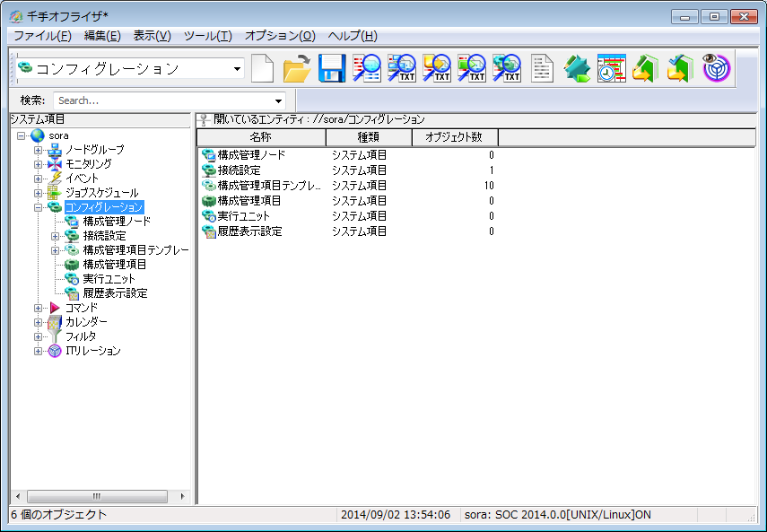Viewport: 767px width, 532px height.
Task: Open the ヘルプ(H) menu
Action: [353, 36]
